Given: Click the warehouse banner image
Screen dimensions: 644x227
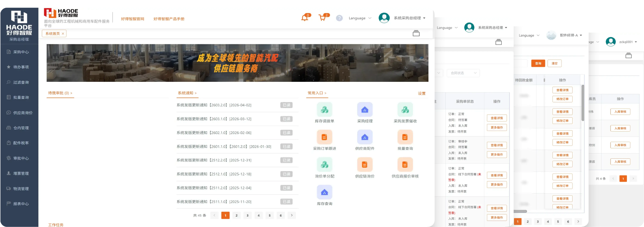Looking at the screenshot, I should [x=238, y=63].
